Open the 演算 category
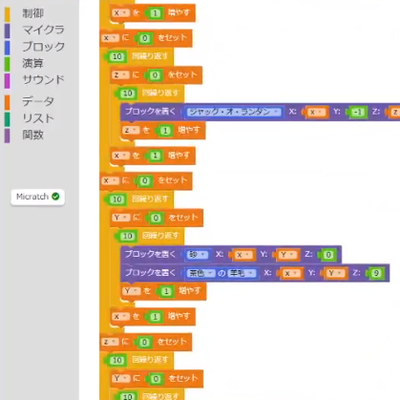The image size is (400, 400). 33,63
